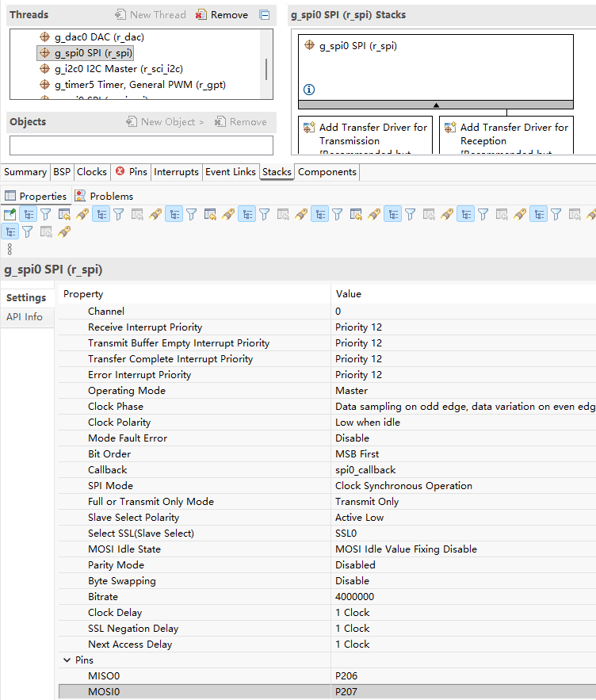Click the g_i2c0 I2C Master module icon
This screenshot has height=700, width=596.
tap(44, 68)
